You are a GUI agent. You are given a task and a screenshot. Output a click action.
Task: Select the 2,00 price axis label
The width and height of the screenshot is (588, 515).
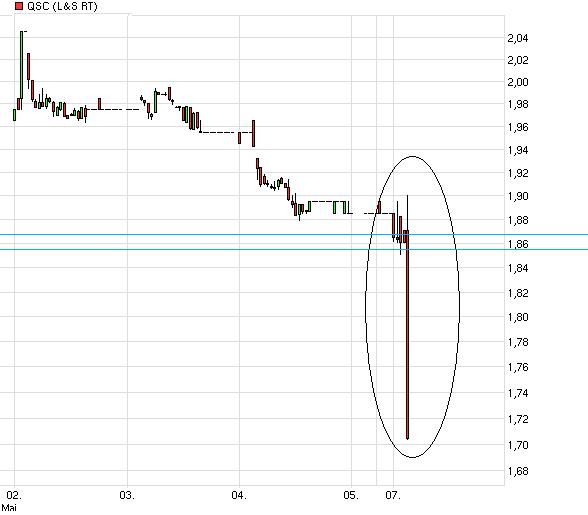(518, 82)
